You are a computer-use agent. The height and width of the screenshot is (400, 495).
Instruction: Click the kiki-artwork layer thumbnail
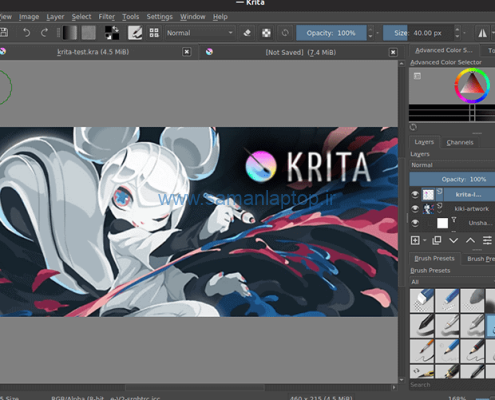pos(428,209)
